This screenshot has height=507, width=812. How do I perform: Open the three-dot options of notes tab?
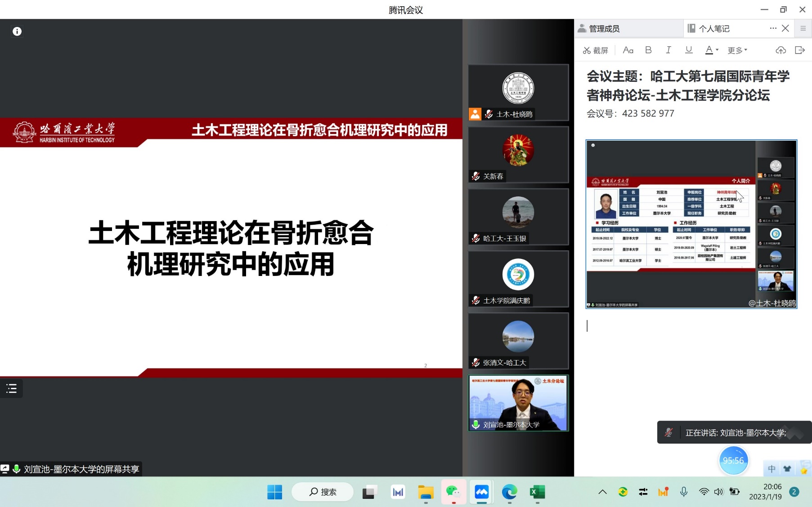(773, 28)
